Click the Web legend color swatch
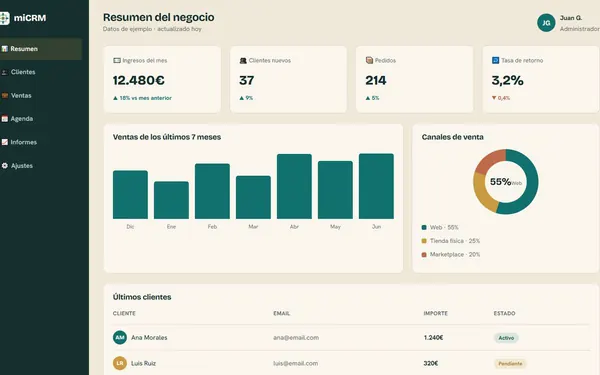The width and height of the screenshot is (600, 375). click(424, 227)
